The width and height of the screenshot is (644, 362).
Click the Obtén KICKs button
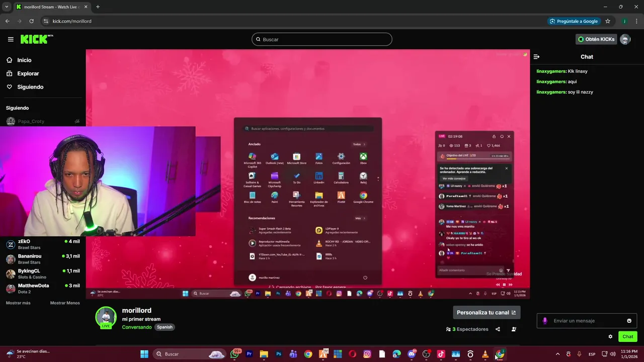596,39
